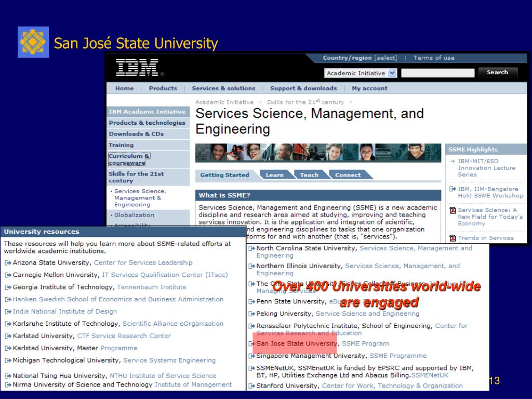The width and height of the screenshot is (532, 399).
Task: Click Skills for the 21st century breadcrumb
Action: pos(305,102)
